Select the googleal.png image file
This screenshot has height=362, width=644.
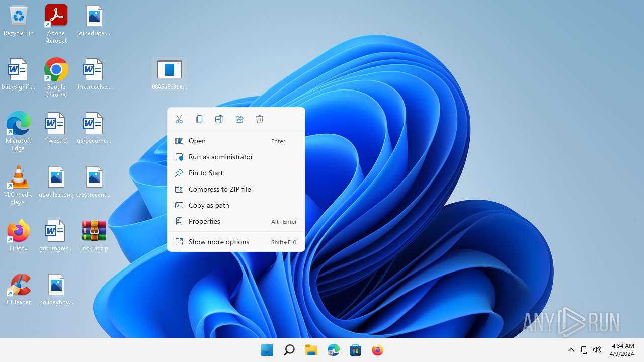[56, 183]
